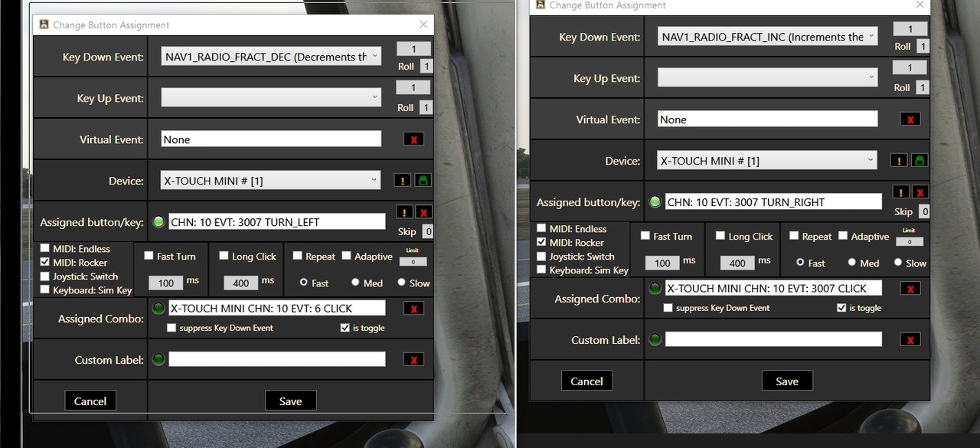980x448 pixels.
Task: Click Custom Label text field in right dialog
Action: tap(773, 340)
